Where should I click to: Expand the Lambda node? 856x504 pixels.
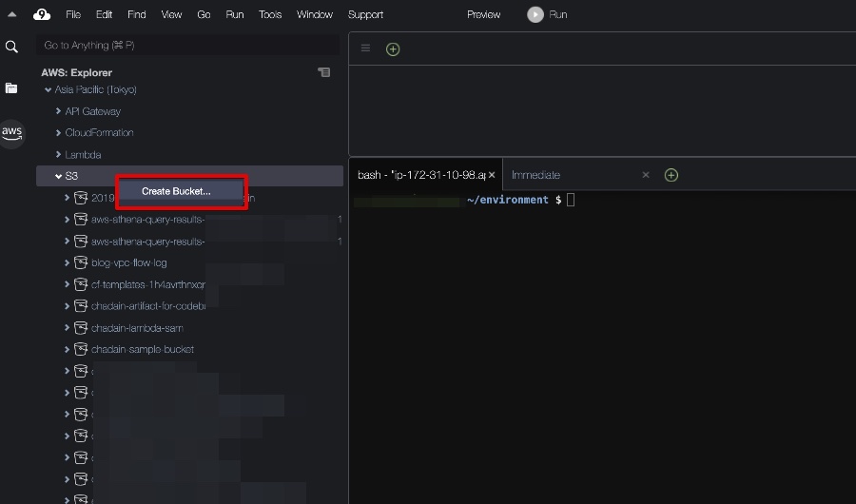point(58,155)
